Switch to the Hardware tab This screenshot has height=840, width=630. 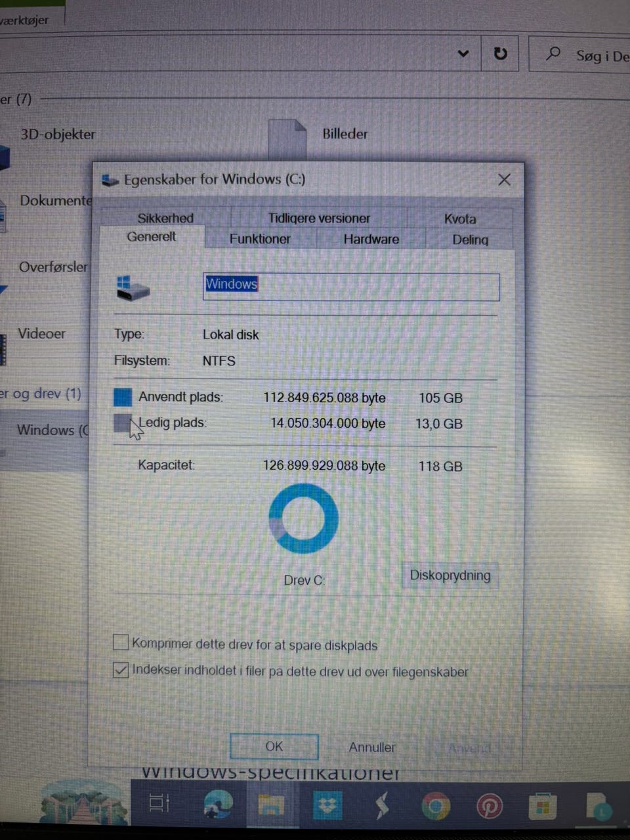[x=371, y=239]
